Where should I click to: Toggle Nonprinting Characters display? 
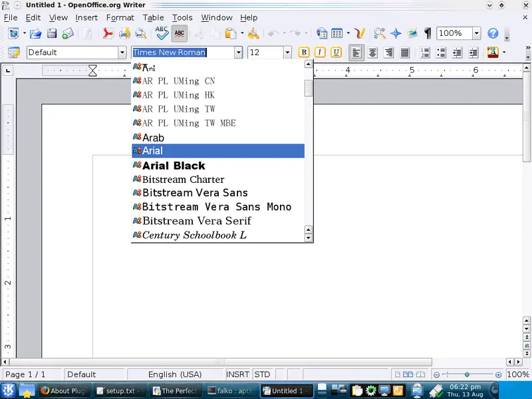(428, 33)
